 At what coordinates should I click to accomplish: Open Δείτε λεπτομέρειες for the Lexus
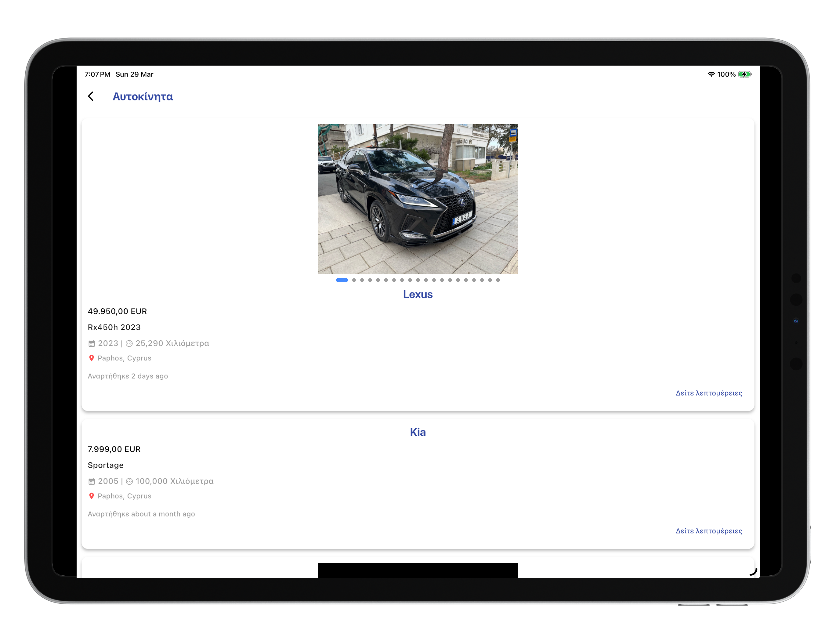tap(709, 393)
